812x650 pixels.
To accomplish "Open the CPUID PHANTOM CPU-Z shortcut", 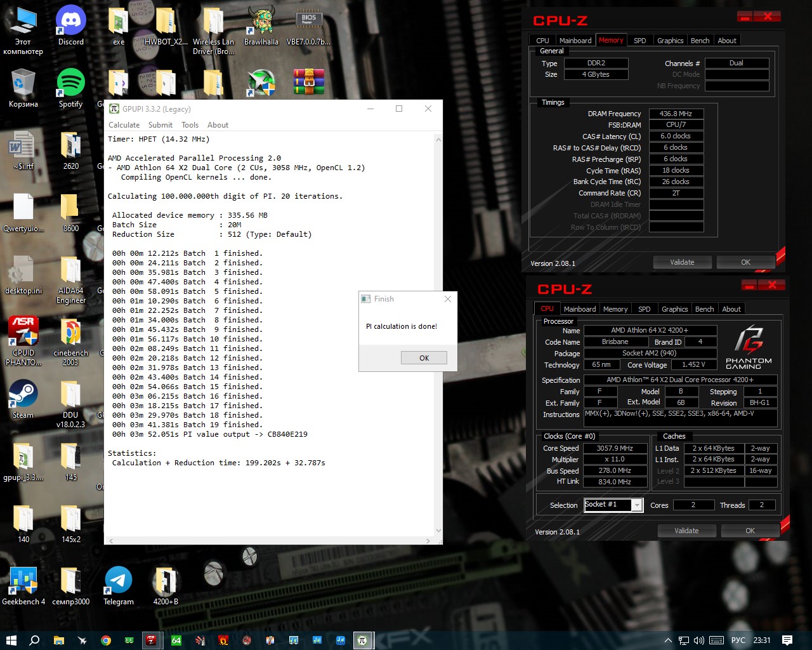I will coord(23,342).
